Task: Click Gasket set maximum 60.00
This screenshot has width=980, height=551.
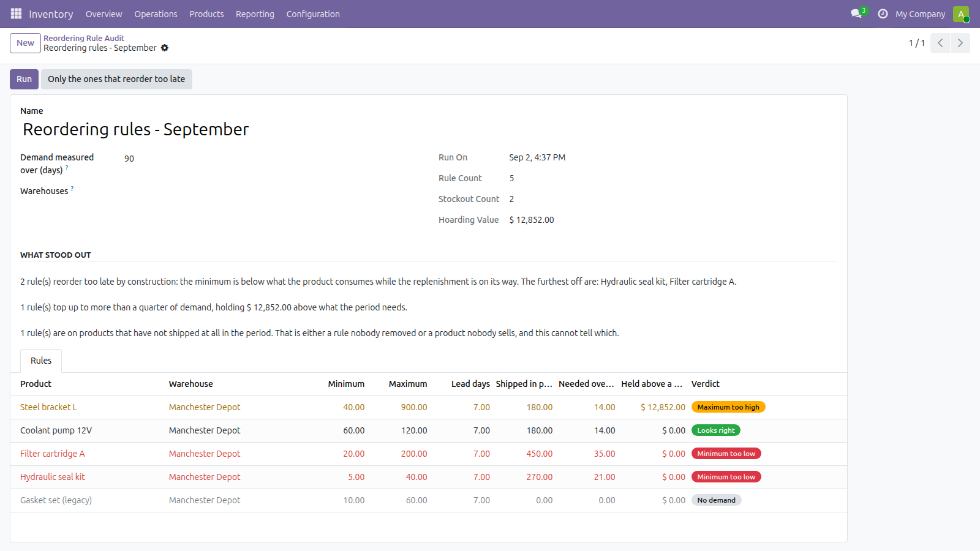Action: point(417,500)
